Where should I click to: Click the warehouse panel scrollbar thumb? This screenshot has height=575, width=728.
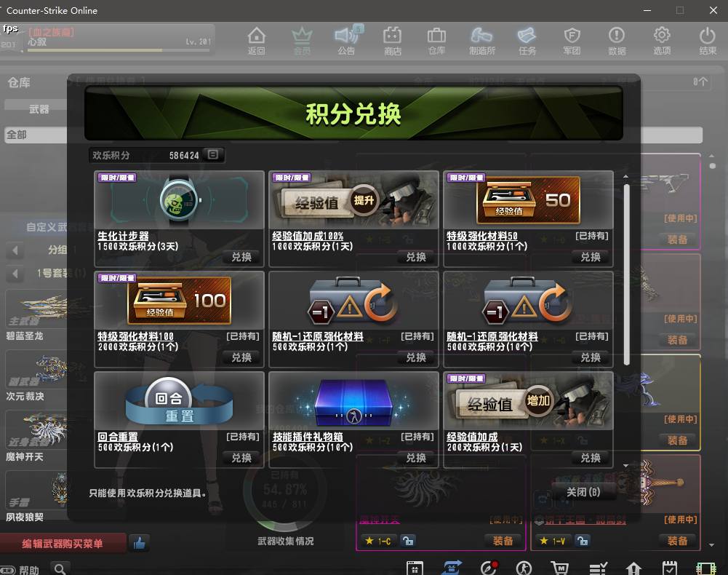[712, 165]
